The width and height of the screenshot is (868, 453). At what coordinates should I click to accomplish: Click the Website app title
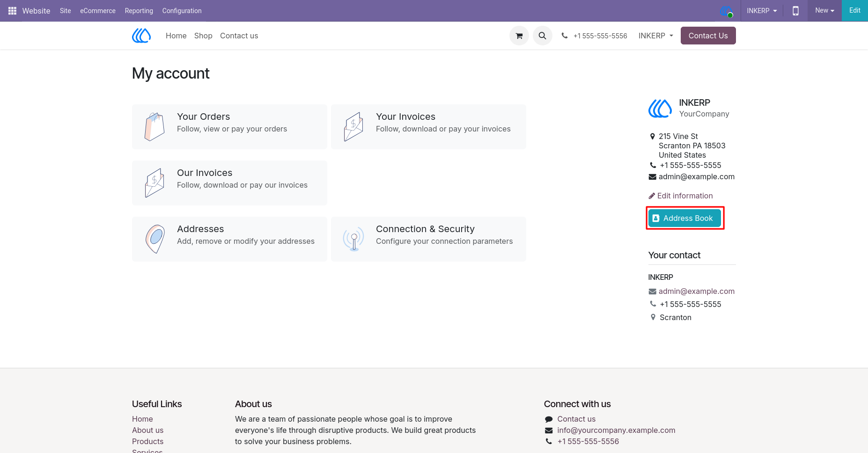36,11
